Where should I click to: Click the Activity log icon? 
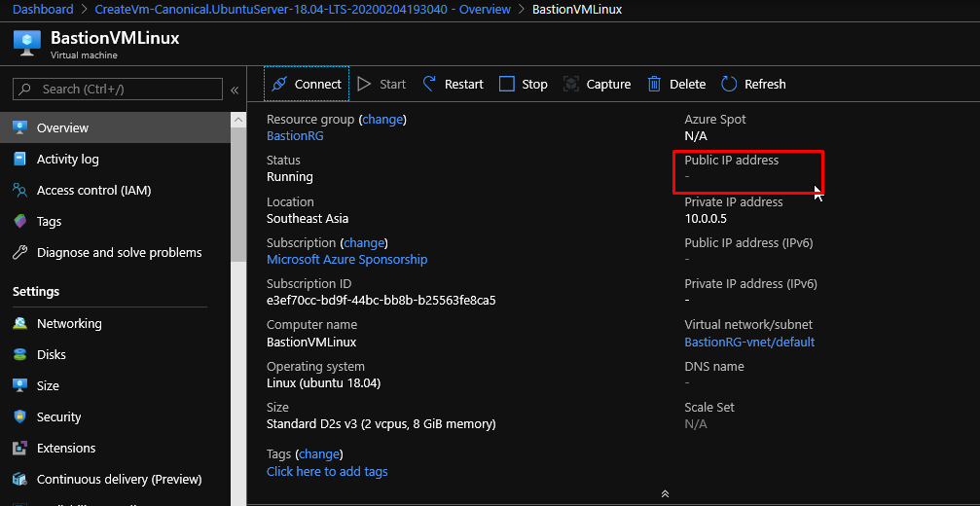[20, 159]
